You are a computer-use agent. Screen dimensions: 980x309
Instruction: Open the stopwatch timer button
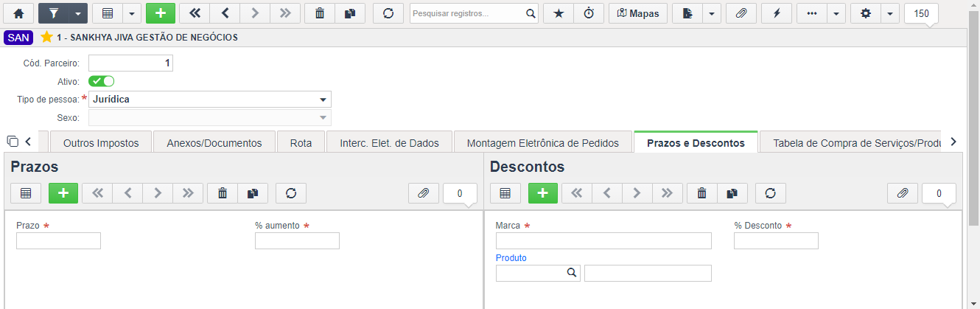589,13
